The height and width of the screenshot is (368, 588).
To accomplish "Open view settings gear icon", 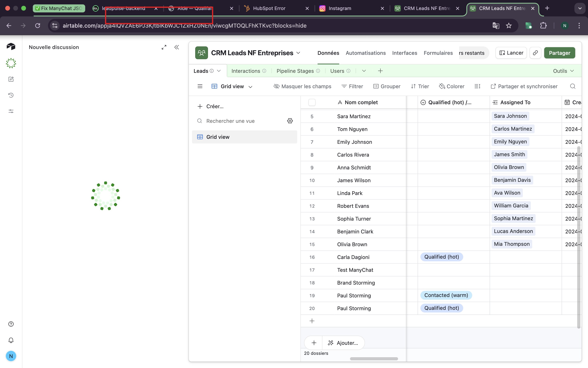I will [290, 121].
